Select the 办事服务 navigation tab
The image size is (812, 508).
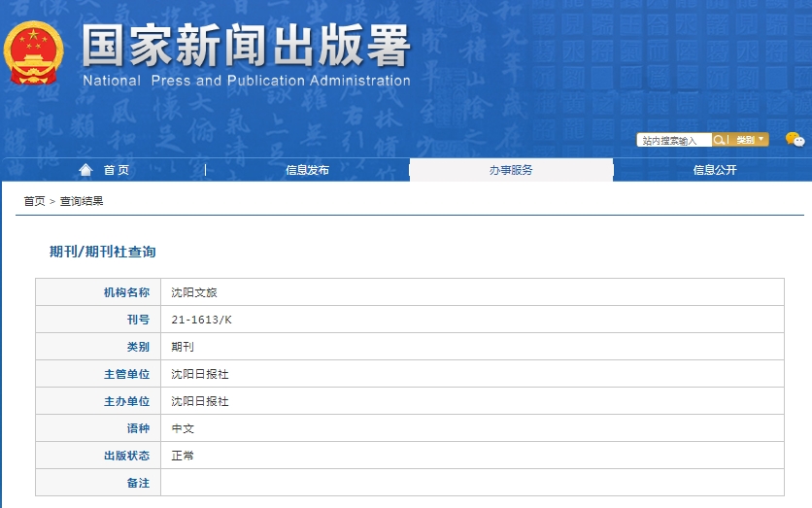click(x=511, y=170)
